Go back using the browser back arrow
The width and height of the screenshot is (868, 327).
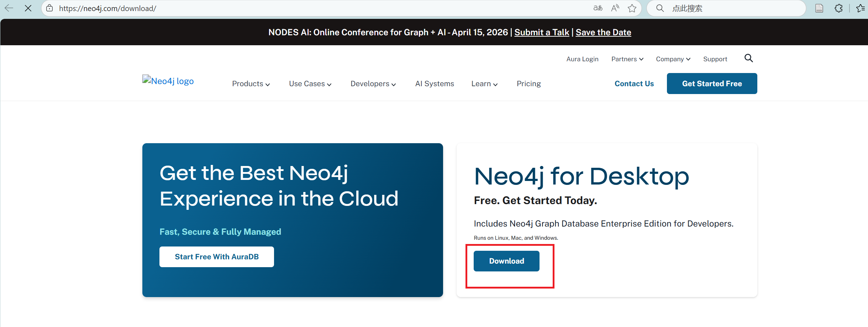coord(9,8)
